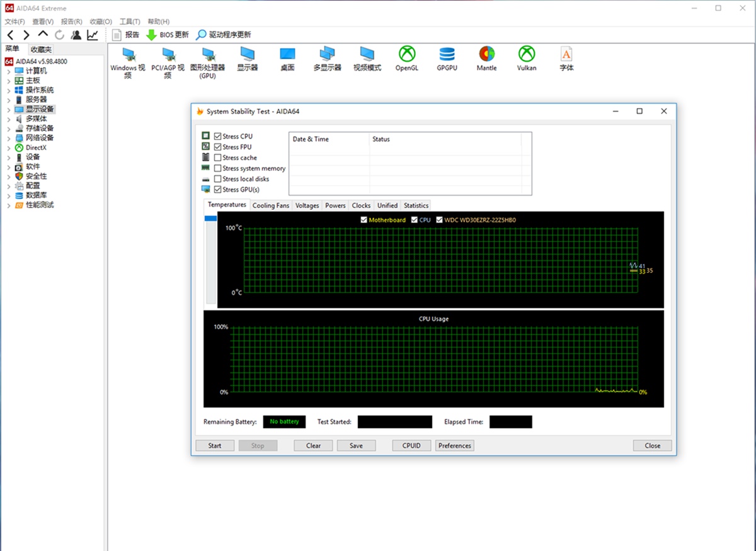Open the 文件(F) menu
The height and width of the screenshot is (551, 756).
pos(15,21)
